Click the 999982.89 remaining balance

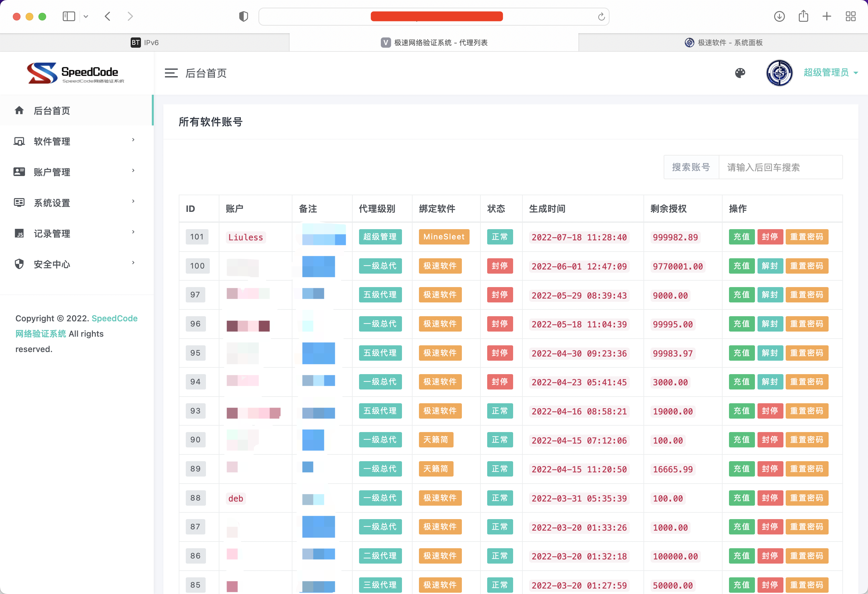pyautogui.click(x=675, y=237)
